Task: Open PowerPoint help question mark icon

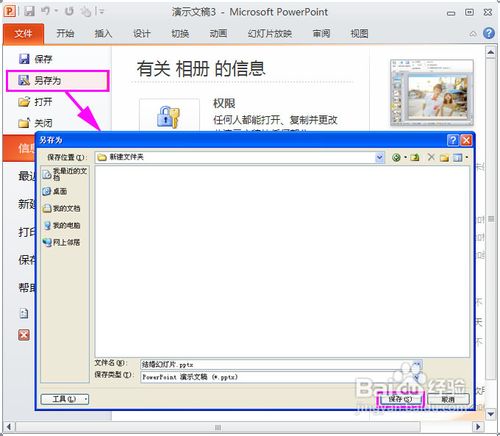Action: (x=489, y=33)
